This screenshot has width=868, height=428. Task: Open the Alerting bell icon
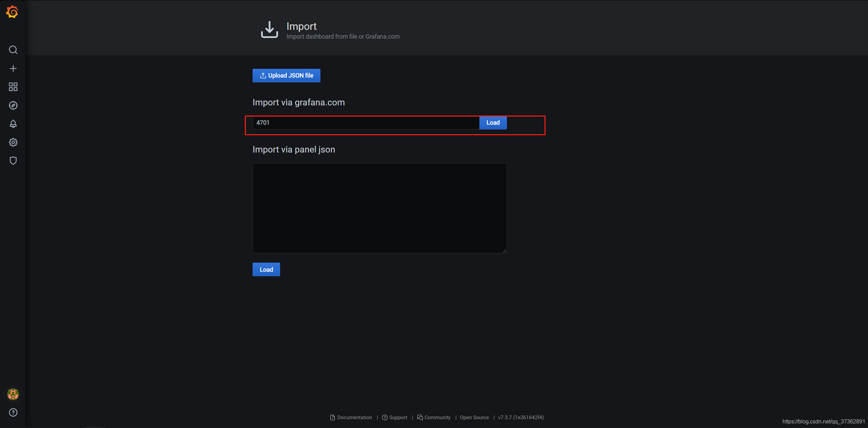13,124
